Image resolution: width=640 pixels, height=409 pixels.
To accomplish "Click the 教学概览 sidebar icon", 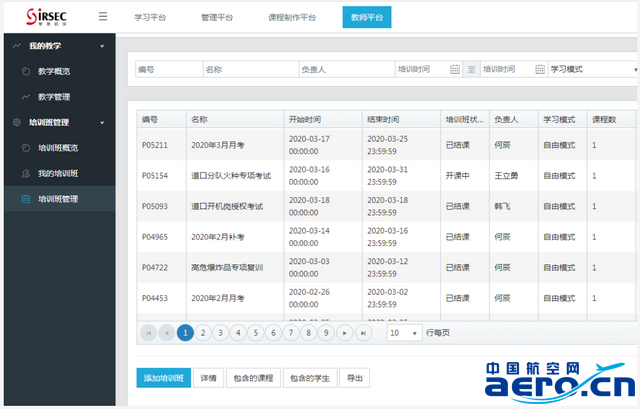I will coord(26,71).
